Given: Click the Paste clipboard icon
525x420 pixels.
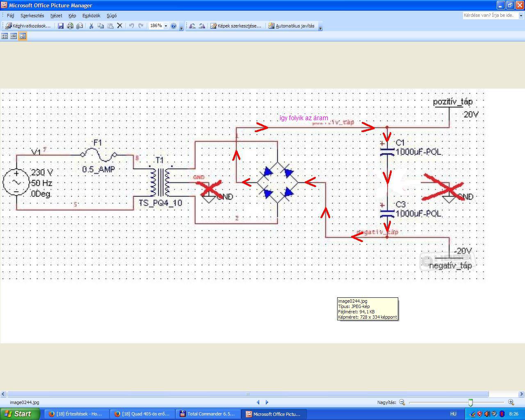Looking at the screenshot, I should point(110,26).
